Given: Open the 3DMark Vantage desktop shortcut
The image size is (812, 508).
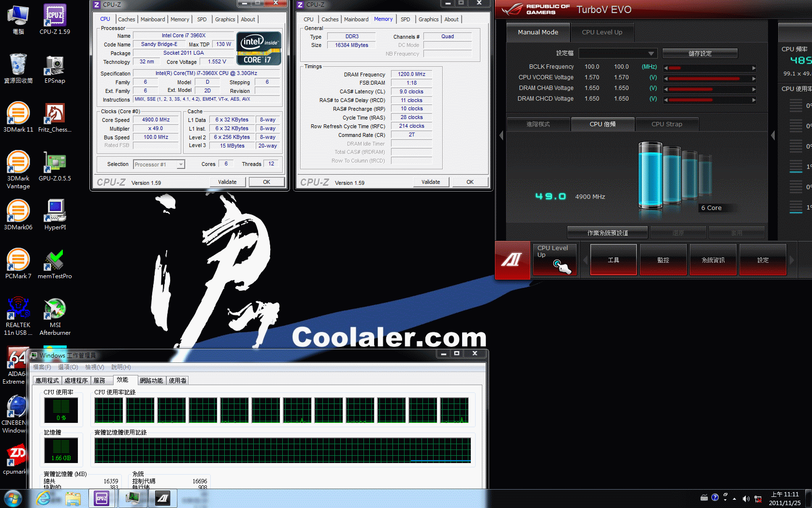Looking at the screenshot, I should [18, 169].
